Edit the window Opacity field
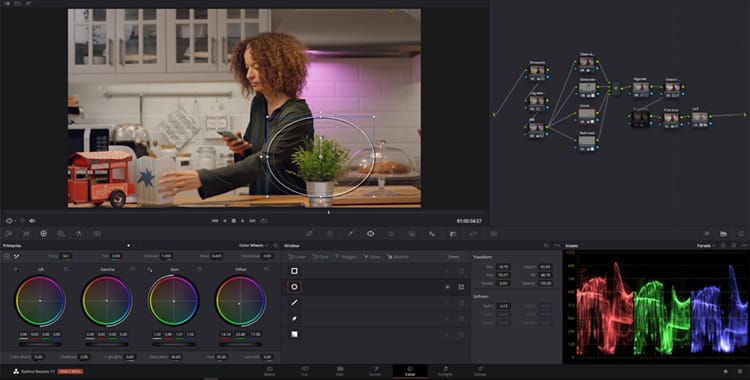Image resolution: width=750 pixels, height=380 pixels. pos(545,283)
